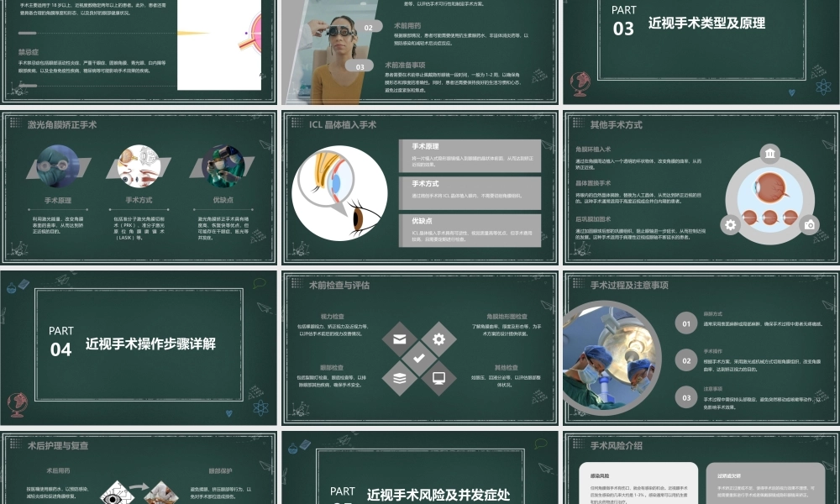
Task: Click the white 感染风险 card
Action: click(638, 483)
